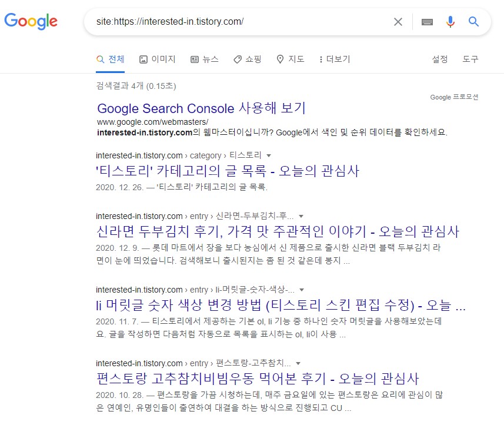Expand dropdown arrow next to category › 티스토리
This screenshot has height=428, width=504.
tap(269, 156)
